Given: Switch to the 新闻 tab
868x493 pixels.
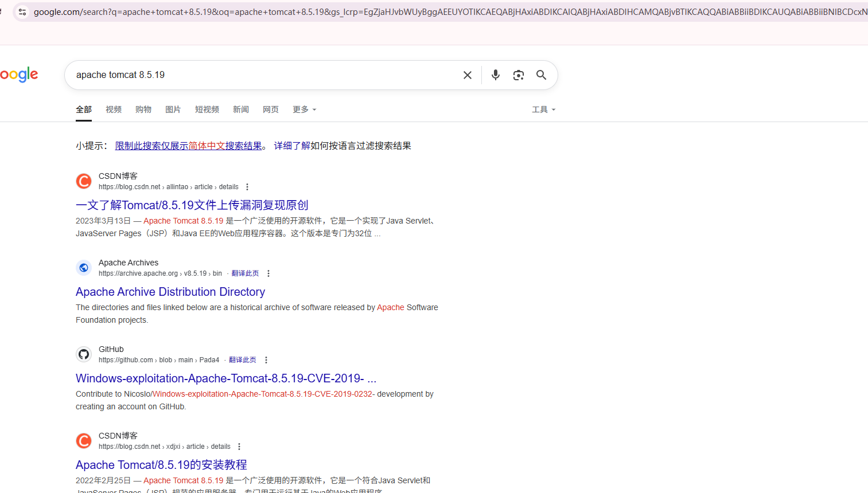Looking at the screenshot, I should 241,109.
